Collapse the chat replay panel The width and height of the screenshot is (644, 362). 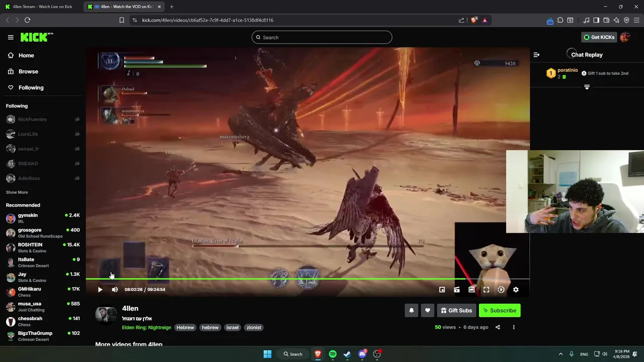pos(536,55)
